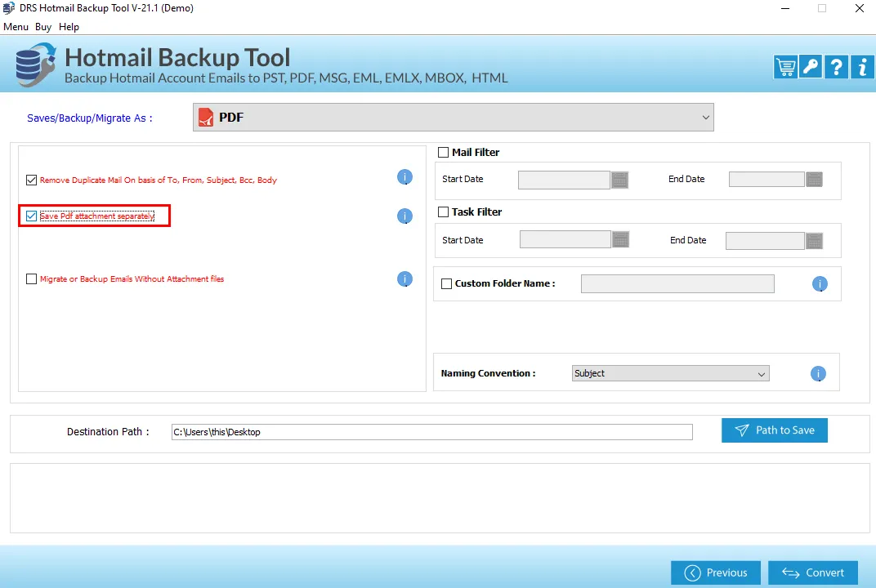Open the Buy menu
876x588 pixels.
coord(43,27)
